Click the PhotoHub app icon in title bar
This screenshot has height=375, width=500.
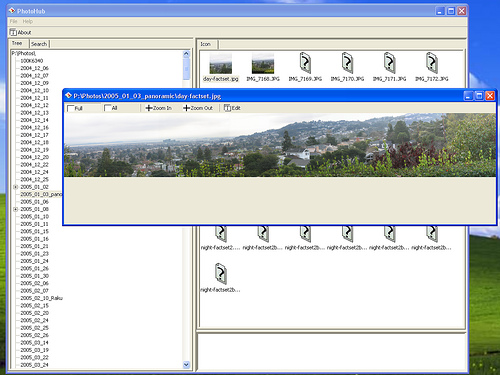12,11
